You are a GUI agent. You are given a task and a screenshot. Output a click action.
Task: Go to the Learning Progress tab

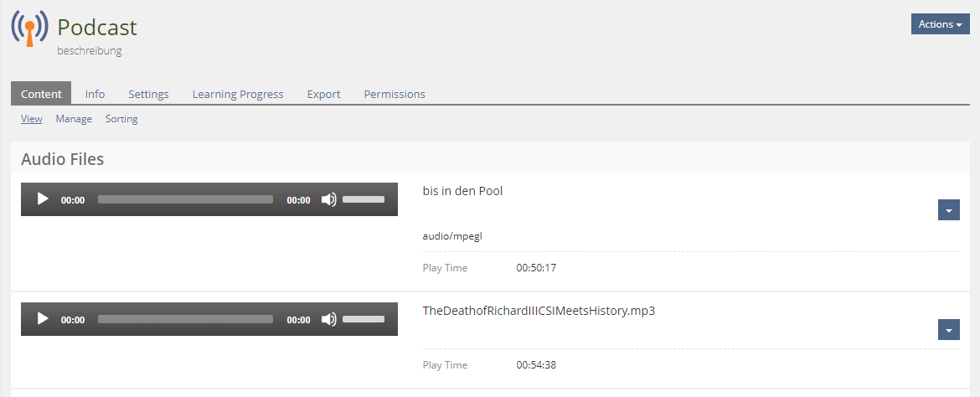(238, 94)
